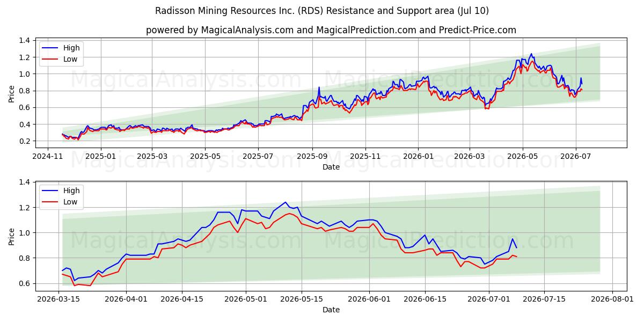Click the '2026-05' x-axis label
The width and height of the screenshot is (644, 322).
point(522,156)
